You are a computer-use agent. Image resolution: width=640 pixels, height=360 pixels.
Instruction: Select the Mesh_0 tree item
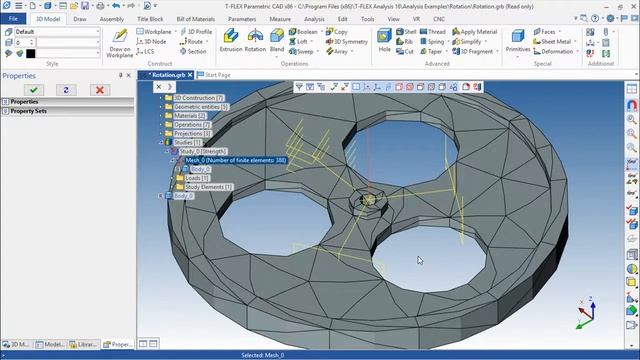coord(236,160)
